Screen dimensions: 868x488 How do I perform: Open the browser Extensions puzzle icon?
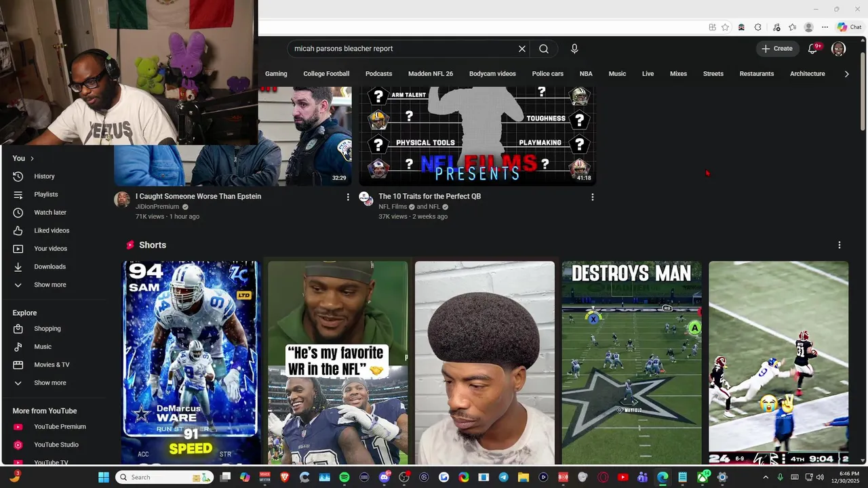[x=758, y=27]
